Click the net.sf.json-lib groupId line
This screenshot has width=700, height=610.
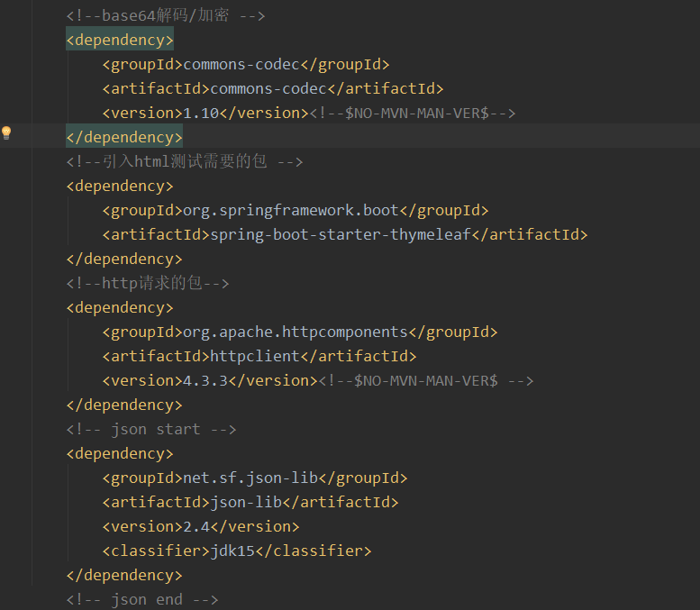coord(255,478)
